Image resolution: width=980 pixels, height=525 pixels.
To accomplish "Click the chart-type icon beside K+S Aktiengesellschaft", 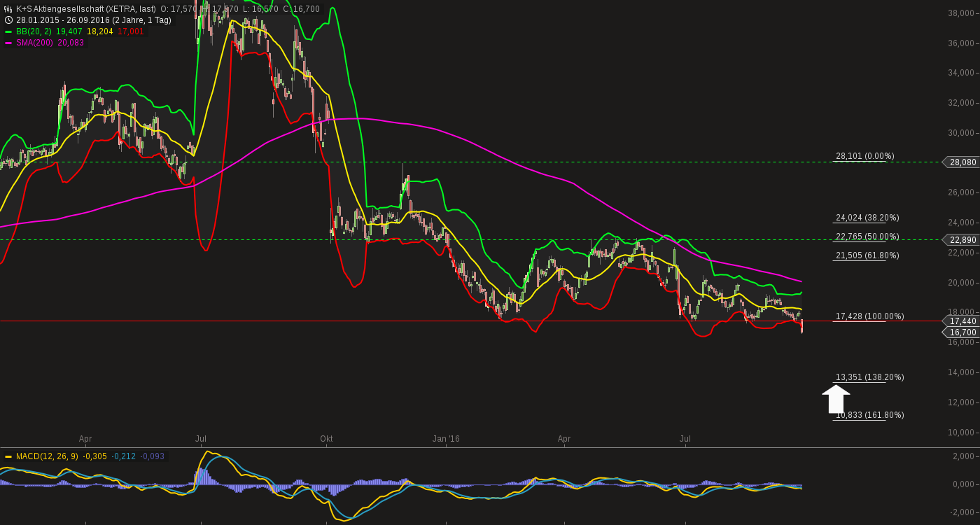I will [8, 9].
